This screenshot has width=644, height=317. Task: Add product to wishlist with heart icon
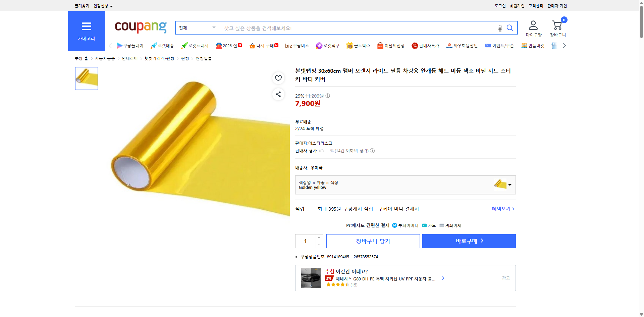(278, 78)
